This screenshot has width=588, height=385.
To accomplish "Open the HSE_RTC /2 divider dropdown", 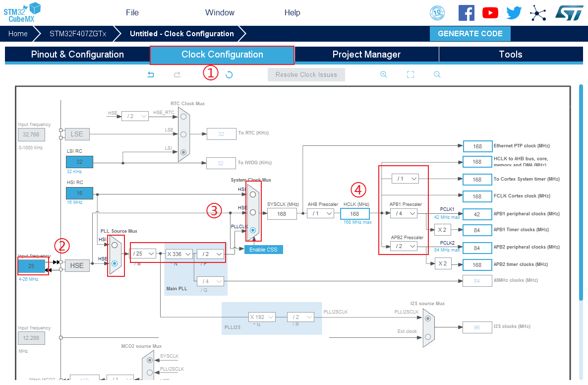I will click(135, 116).
